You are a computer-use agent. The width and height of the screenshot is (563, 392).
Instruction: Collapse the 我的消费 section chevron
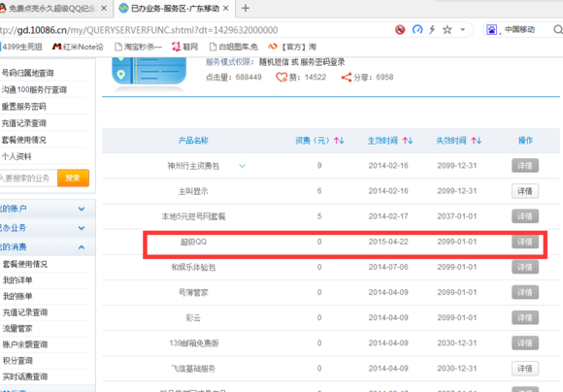coord(82,247)
